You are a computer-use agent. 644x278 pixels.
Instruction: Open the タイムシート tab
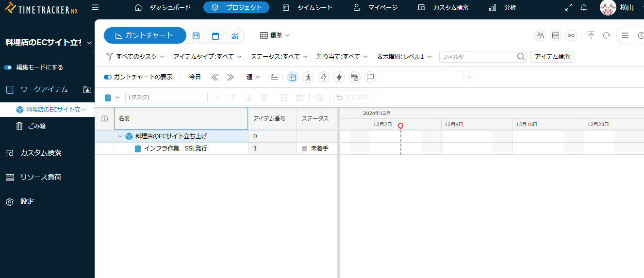point(308,7)
